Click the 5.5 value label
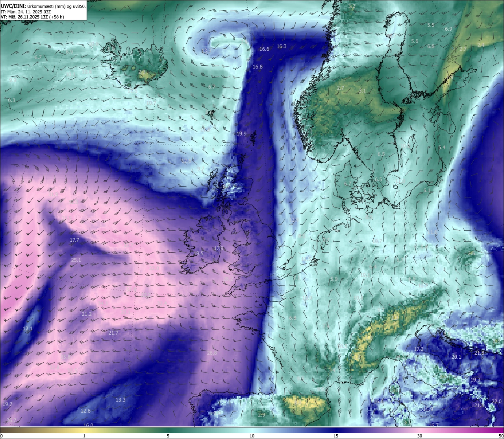 (431, 25)
